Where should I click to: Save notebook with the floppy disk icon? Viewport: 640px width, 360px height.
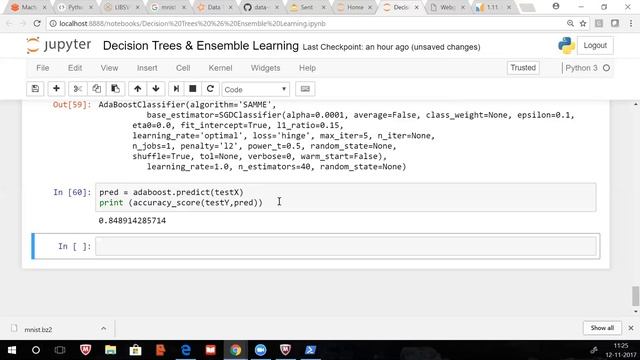click(35, 89)
